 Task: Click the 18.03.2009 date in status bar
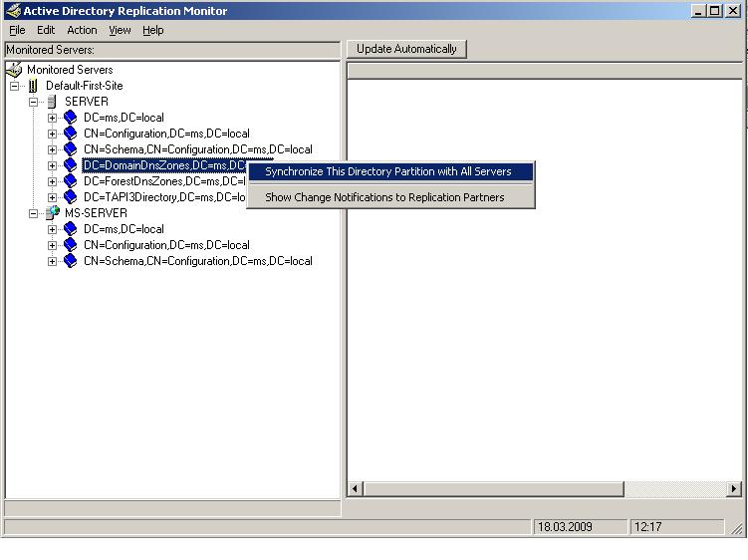[x=566, y=527]
